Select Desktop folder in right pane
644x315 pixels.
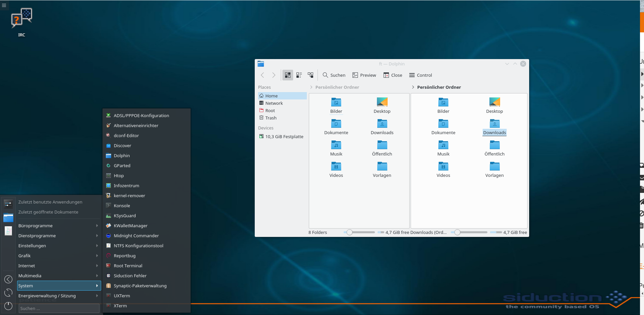[494, 105]
